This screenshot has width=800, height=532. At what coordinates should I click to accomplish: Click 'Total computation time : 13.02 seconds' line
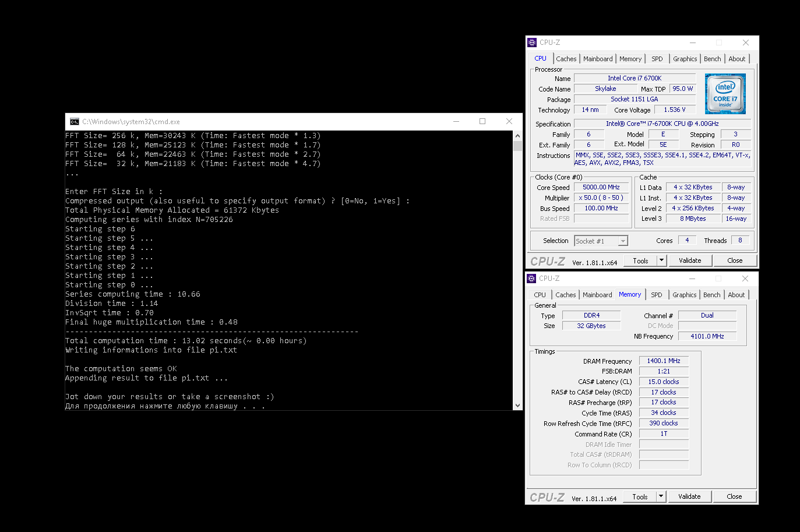tap(186, 341)
